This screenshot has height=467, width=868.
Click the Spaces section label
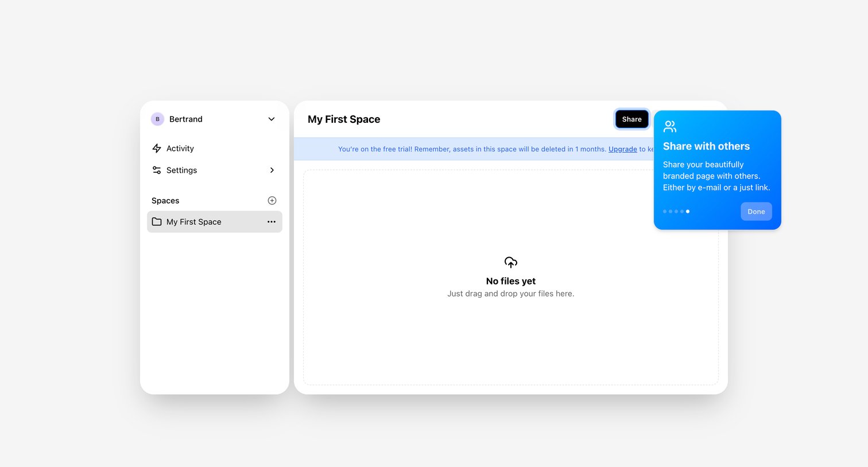click(165, 201)
